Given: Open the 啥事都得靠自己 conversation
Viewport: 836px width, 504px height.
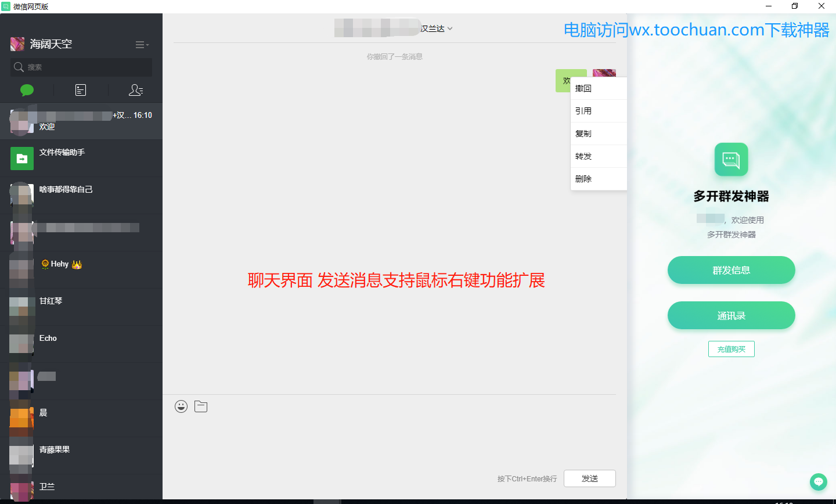Looking at the screenshot, I should (81, 196).
